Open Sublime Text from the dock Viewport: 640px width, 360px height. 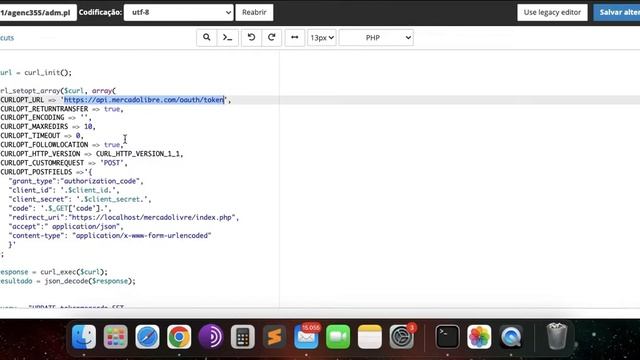pos(274,337)
